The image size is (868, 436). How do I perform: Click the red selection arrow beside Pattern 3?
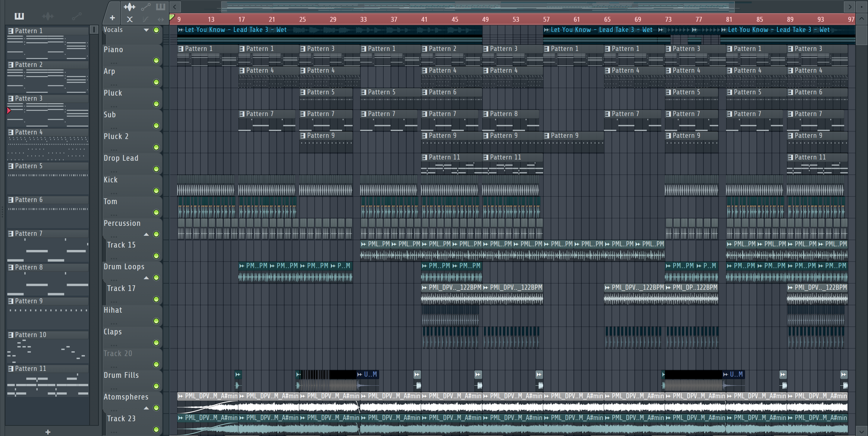(x=9, y=110)
